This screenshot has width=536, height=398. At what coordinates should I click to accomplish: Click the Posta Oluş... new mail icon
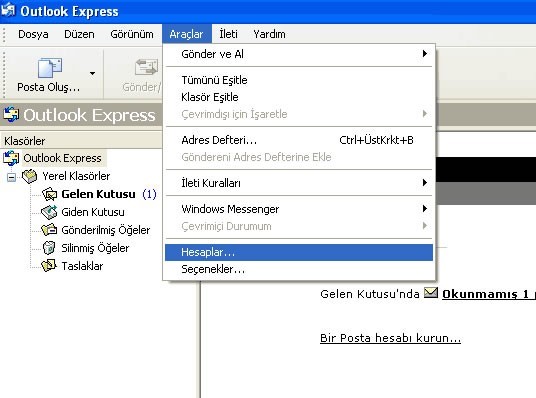pyautogui.click(x=50, y=68)
